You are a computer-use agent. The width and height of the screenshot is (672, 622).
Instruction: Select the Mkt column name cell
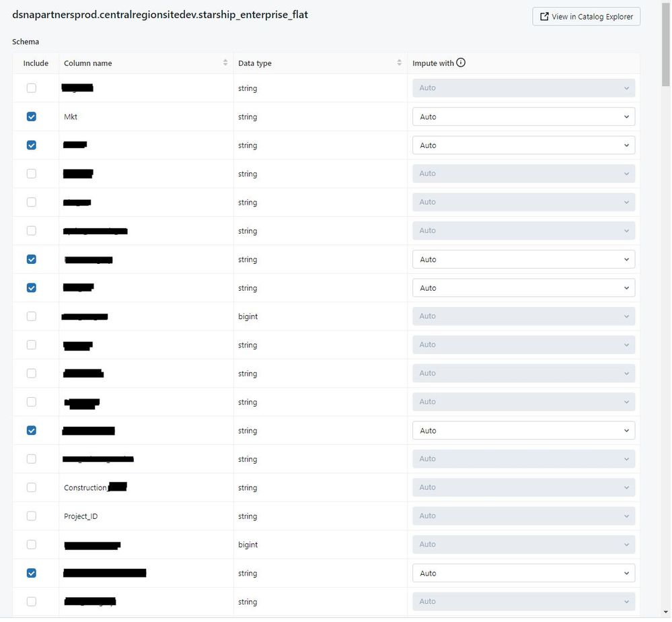(71, 117)
